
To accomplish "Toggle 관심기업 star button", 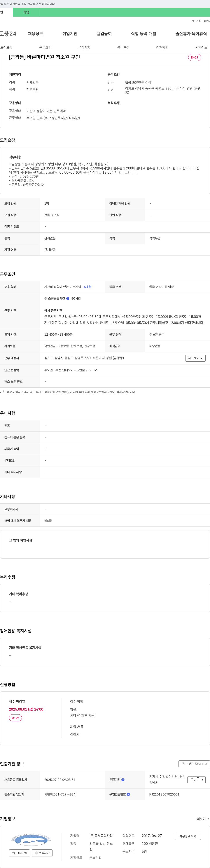I will [x=19, y=853].
